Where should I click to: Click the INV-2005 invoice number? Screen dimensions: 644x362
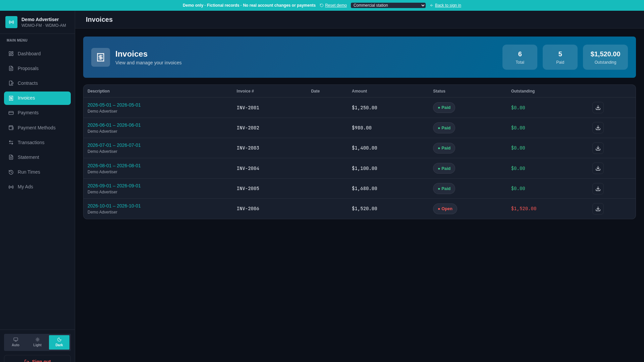pyautogui.click(x=248, y=189)
